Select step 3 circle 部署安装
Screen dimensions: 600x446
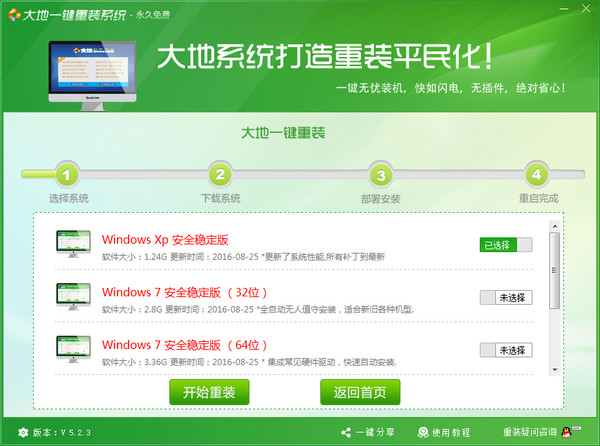click(x=381, y=175)
